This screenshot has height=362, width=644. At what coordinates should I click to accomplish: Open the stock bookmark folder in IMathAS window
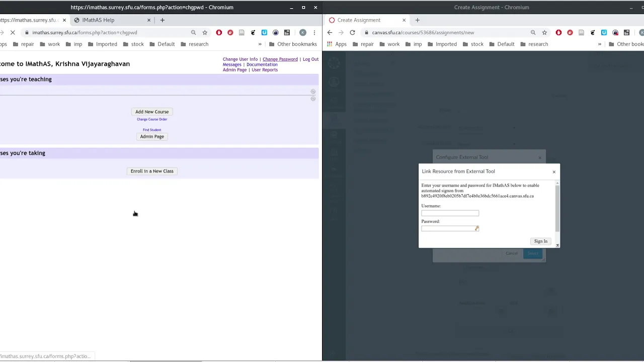pos(133,44)
